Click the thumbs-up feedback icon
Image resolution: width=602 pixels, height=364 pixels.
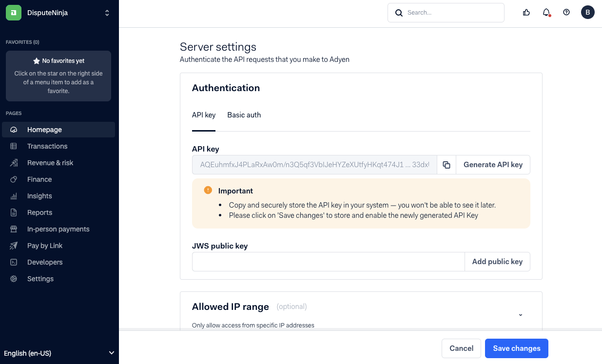click(526, 13)
